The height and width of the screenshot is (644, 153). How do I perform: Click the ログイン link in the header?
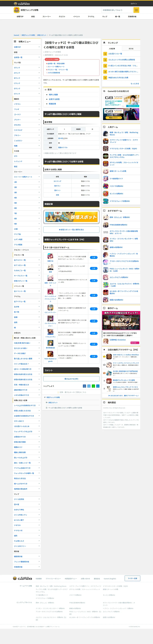click(134, 4)
